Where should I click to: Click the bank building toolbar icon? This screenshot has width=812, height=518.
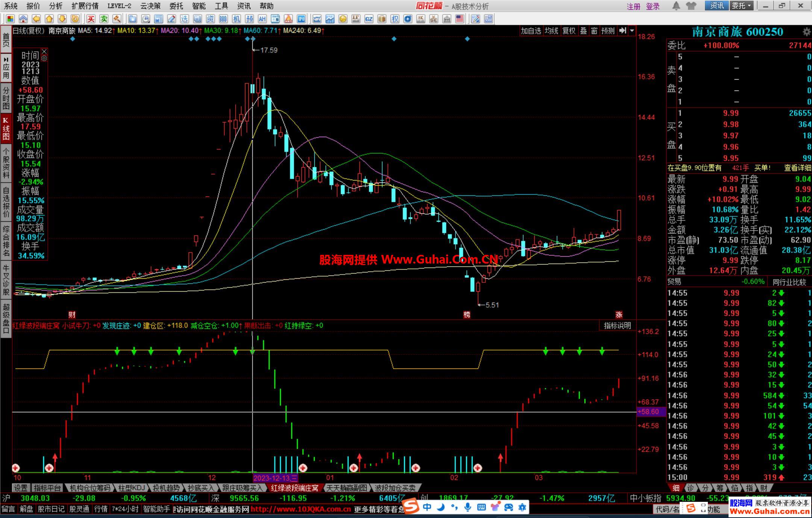coord(447,19)
